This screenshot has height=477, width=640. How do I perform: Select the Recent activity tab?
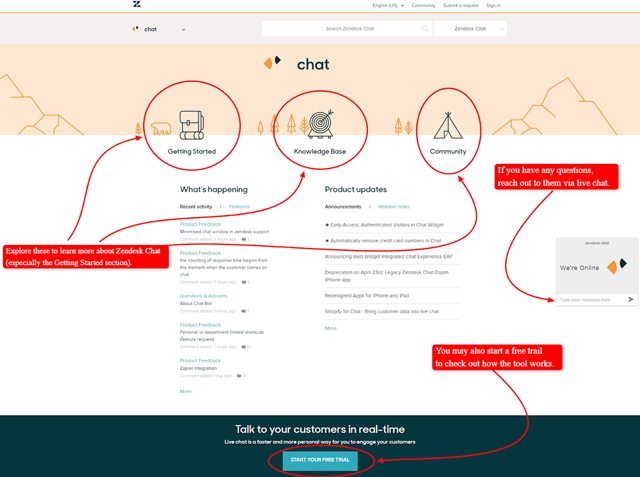[x=196, y=207]
